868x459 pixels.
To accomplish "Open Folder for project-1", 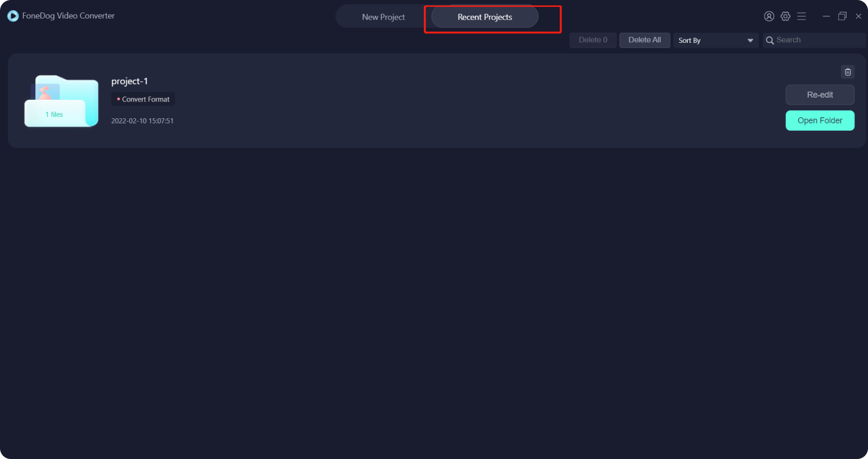I will pos(819,120).
